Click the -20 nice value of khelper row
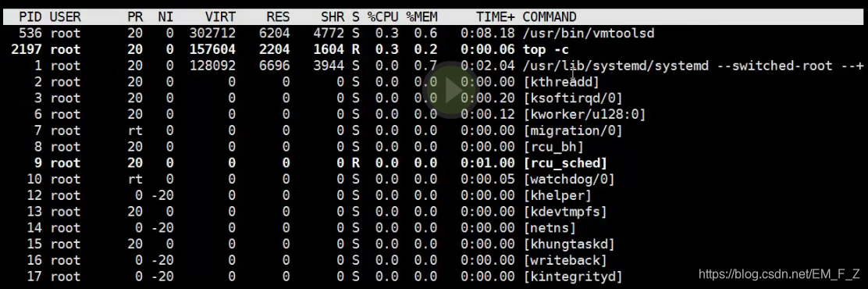This screenshot has width=868, height=289. [162, 195]
